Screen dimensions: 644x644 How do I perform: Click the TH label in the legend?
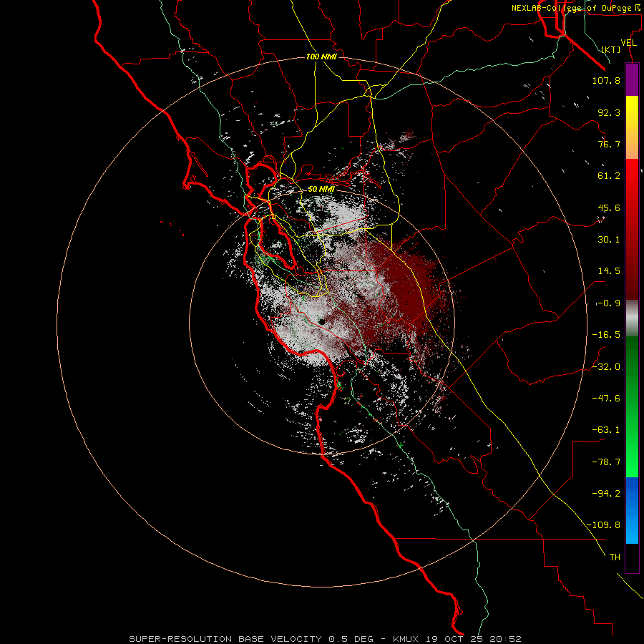(x=615, y=557)
